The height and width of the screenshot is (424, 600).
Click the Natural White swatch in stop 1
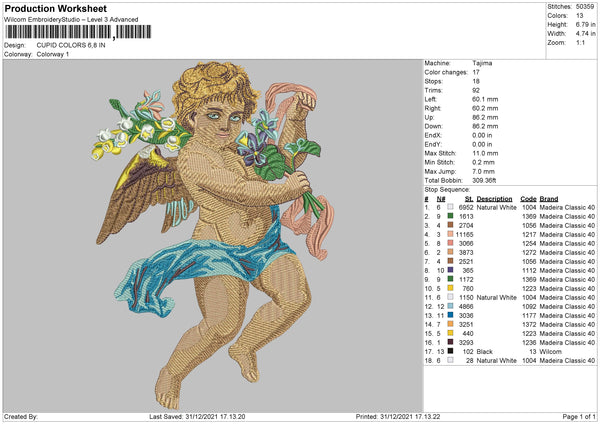coord(450,207)
